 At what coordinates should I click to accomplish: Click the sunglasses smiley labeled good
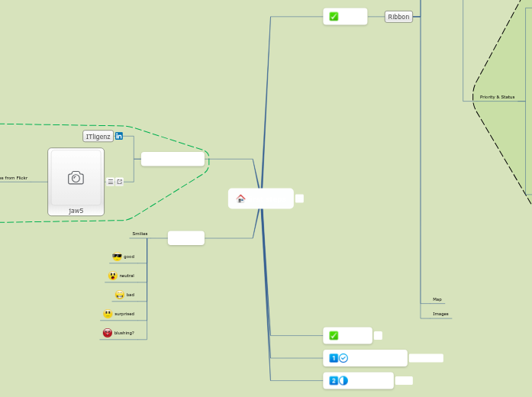(117, 257)
